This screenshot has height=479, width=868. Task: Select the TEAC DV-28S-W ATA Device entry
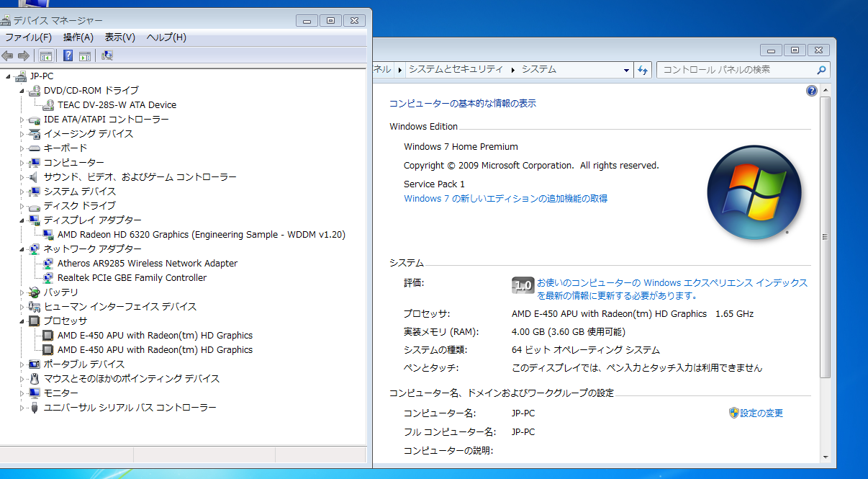pyautogui.click(x=117, y=105)
